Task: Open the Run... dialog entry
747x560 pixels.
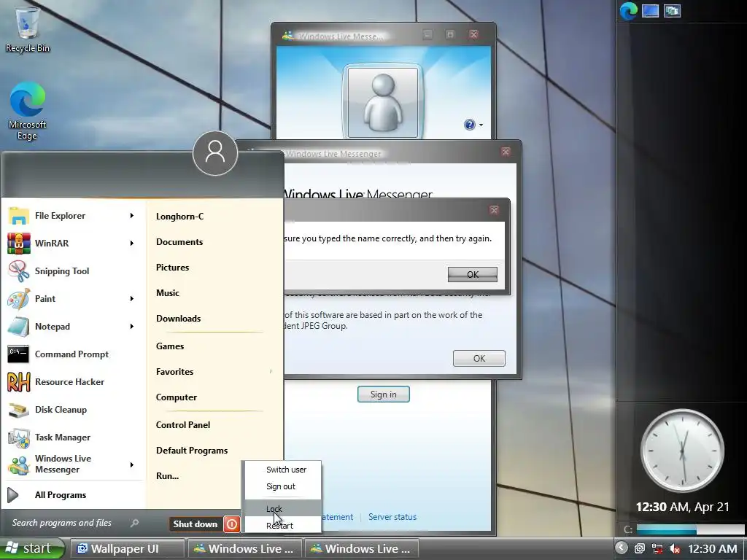Action: [x=167, y=475]
